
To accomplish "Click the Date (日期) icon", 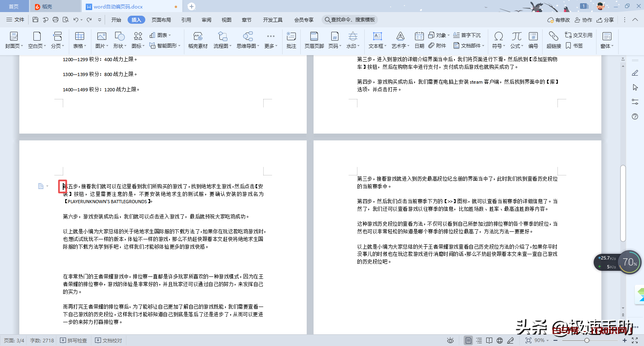I will coord(419,40).
